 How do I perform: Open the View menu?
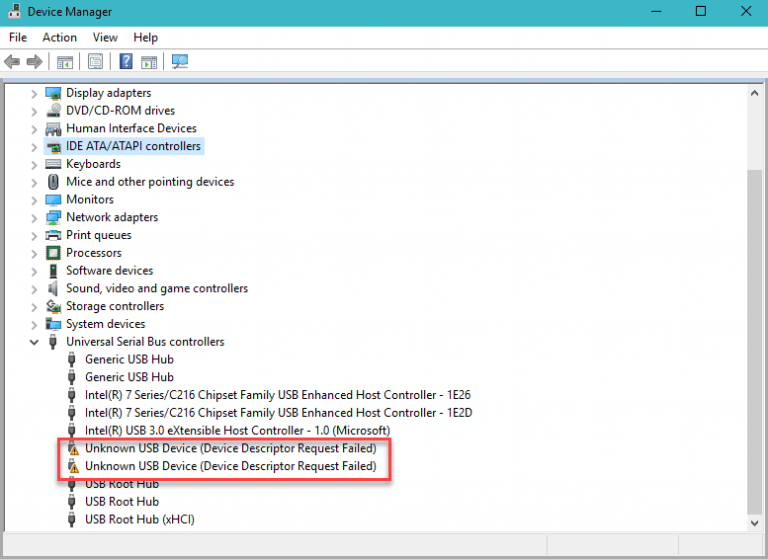pyautogui.click(x=105, y=38)
